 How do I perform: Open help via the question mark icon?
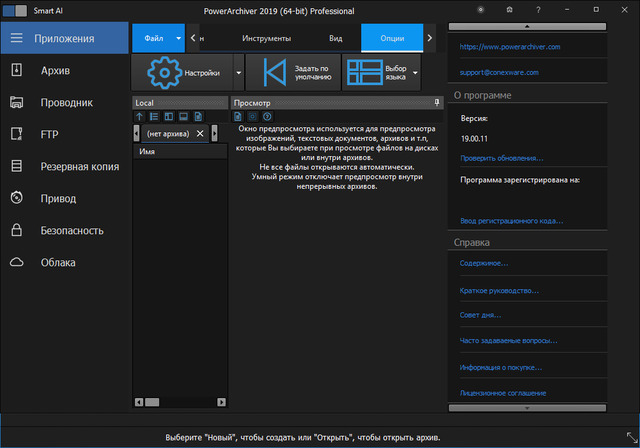pyautogui.click(x=538, y=10)
